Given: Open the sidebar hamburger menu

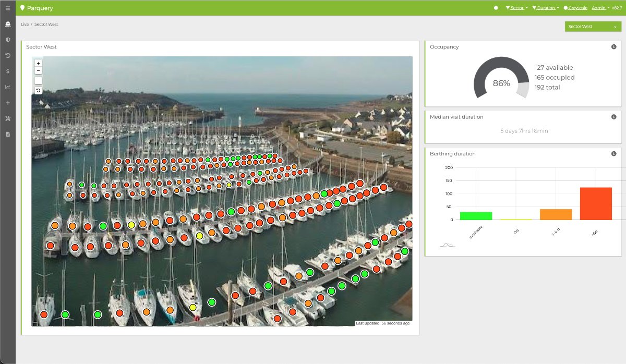Looking at the screenshot, I should [7, 7].
